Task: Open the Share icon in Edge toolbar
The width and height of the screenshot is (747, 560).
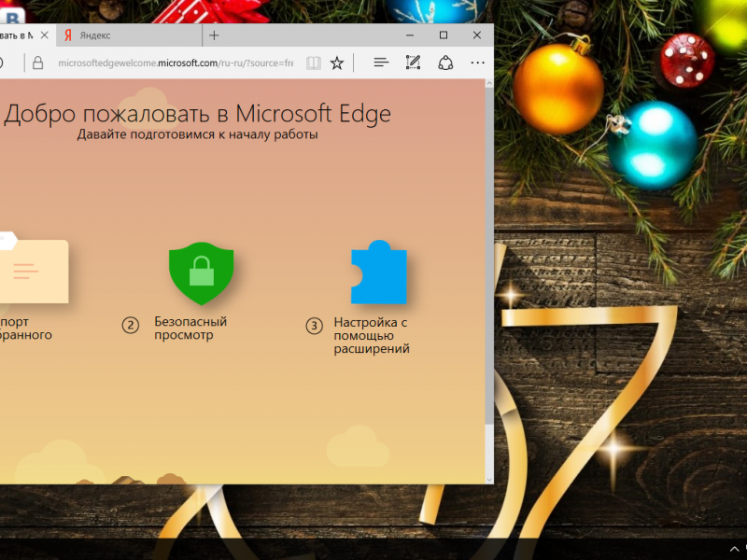Action: [445, 63]
